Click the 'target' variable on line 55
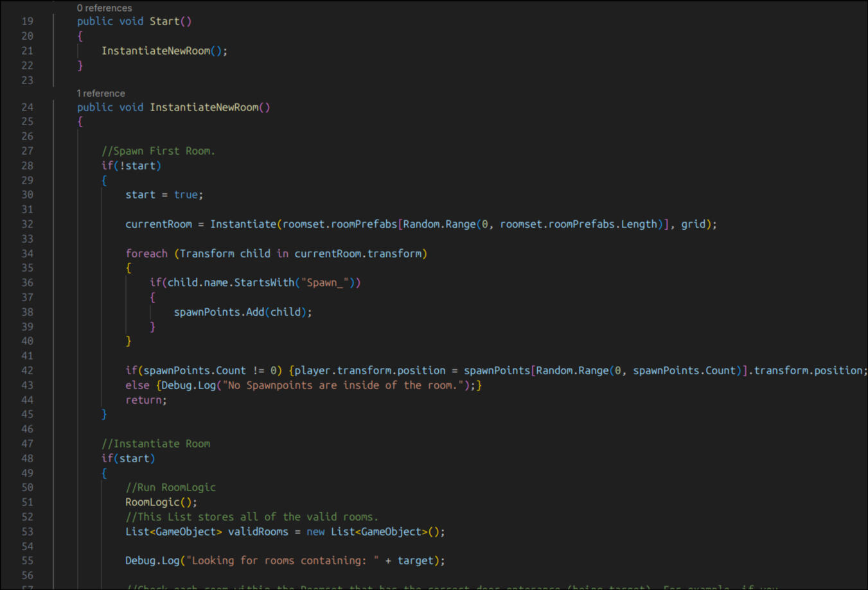The width and height of the screenshot is (868, 590). 415,560
